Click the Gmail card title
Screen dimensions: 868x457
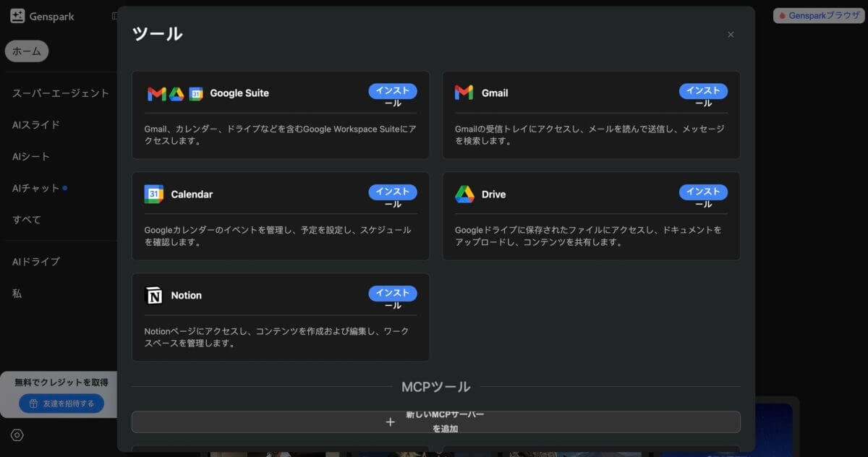[495, 93]
